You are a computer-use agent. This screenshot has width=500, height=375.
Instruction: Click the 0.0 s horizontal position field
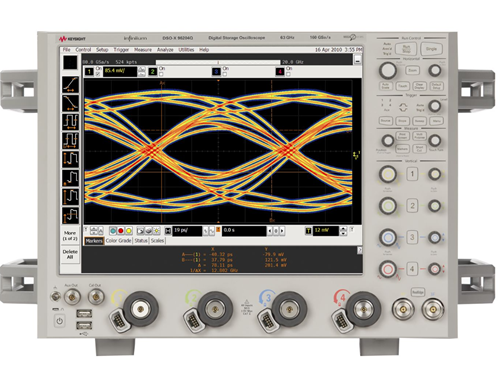[244, 231]
